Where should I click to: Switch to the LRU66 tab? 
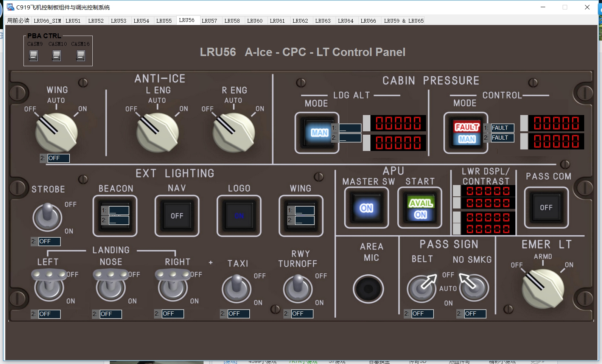368,21
